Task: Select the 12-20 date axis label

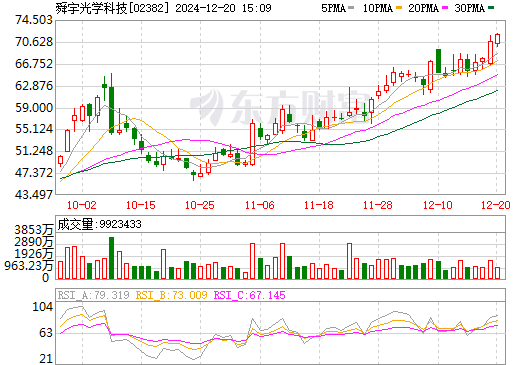Action: pos(496,205)
